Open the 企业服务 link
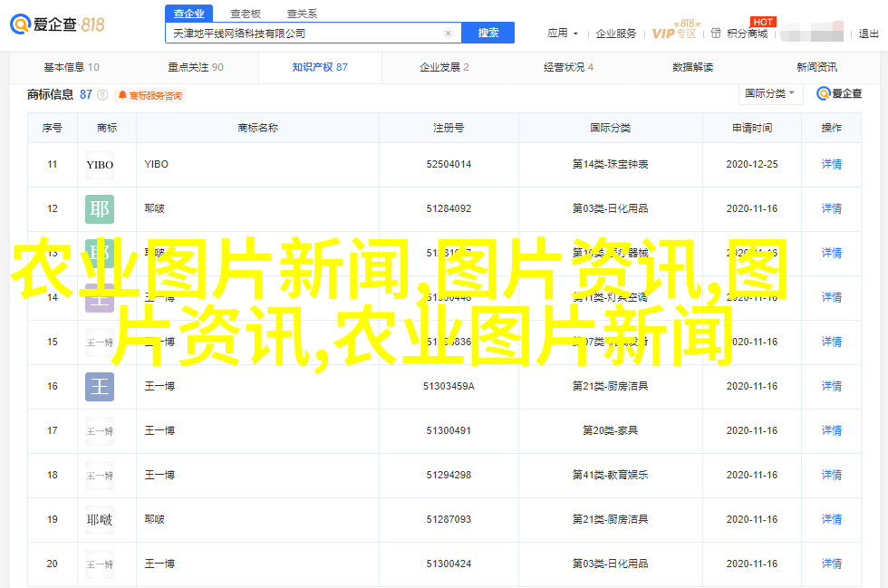The height and width of the screenshot is (588, 888). pos(615,34)
